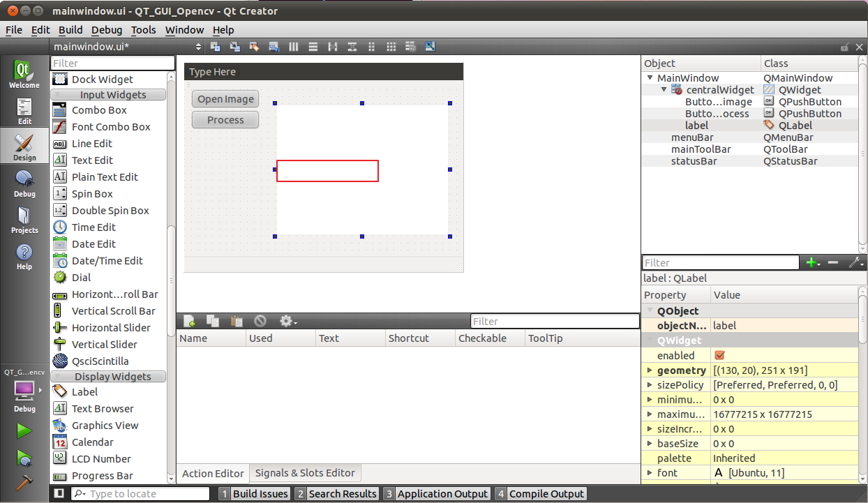The width and height of the screenshot is (868, 503).
Task: Click the Open Image button on the form
Action: 225,98
